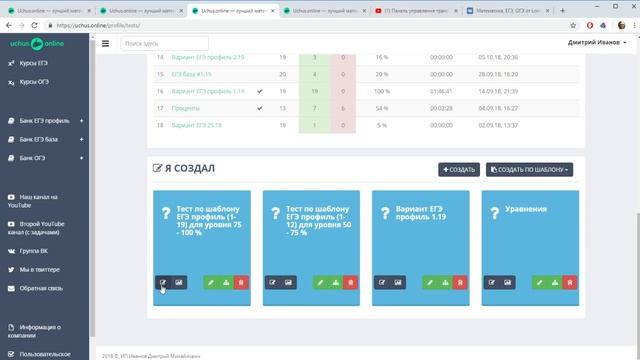This screenshot has height=360, width=640.
Task: Click the Я СОЗДАЛ heading
Action: coord(184,168)
